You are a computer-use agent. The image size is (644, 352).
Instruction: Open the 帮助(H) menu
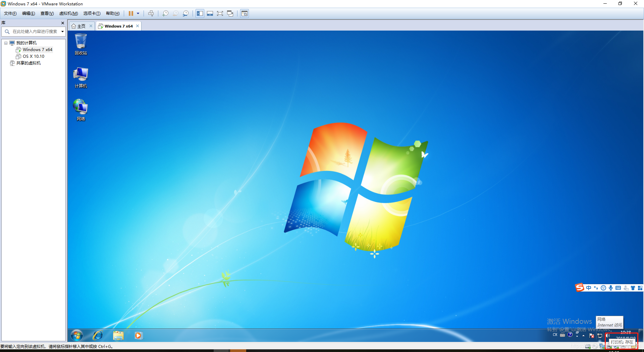[113, 13]
